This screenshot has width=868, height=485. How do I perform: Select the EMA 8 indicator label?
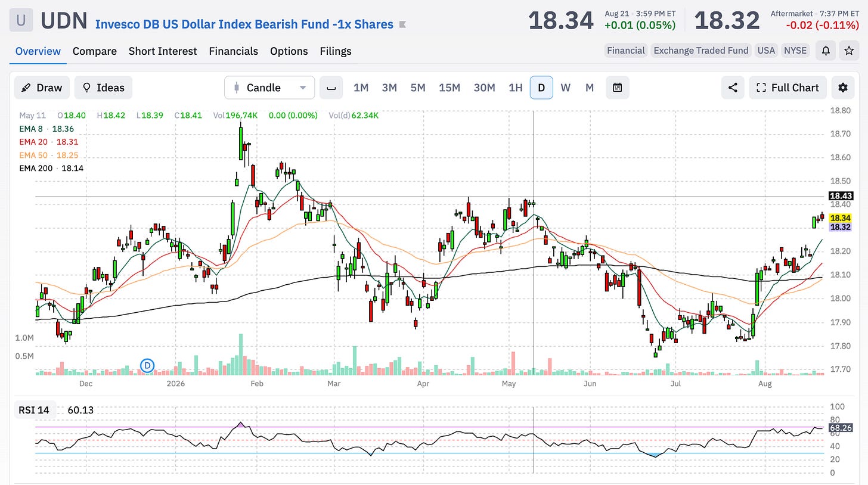click(46, 129)
